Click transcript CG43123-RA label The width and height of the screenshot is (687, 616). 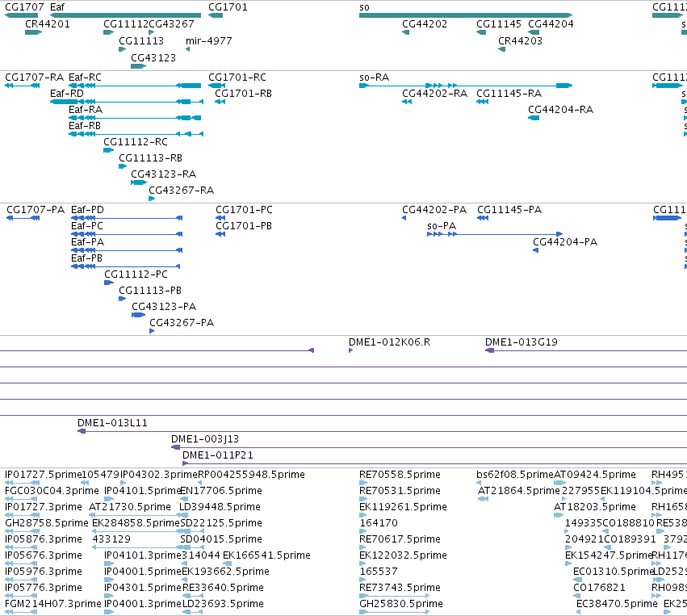point(163,174)
